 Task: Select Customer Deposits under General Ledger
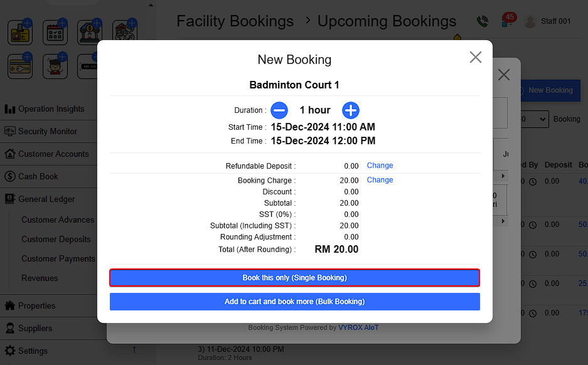56,240
